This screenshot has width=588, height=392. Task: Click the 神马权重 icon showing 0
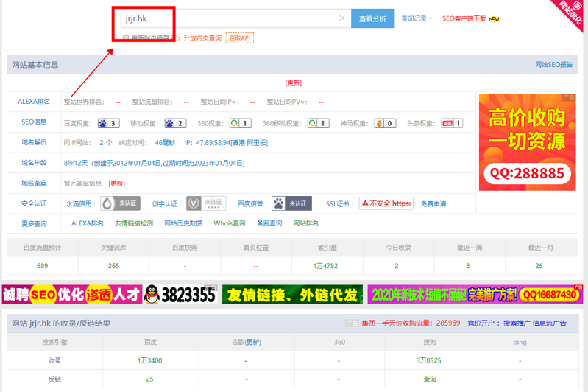(x=385, y=123)
